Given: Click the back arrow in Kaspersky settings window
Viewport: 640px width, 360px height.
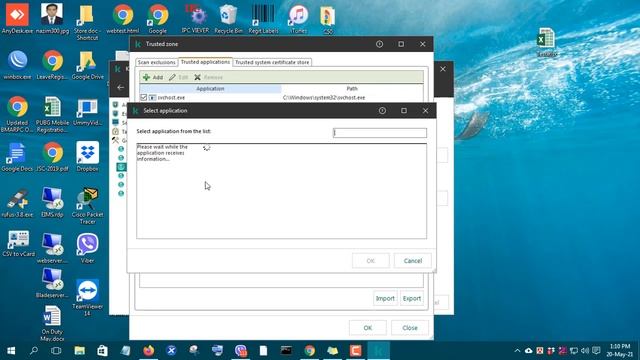Looking at the screenshot, I should [120, 87].
